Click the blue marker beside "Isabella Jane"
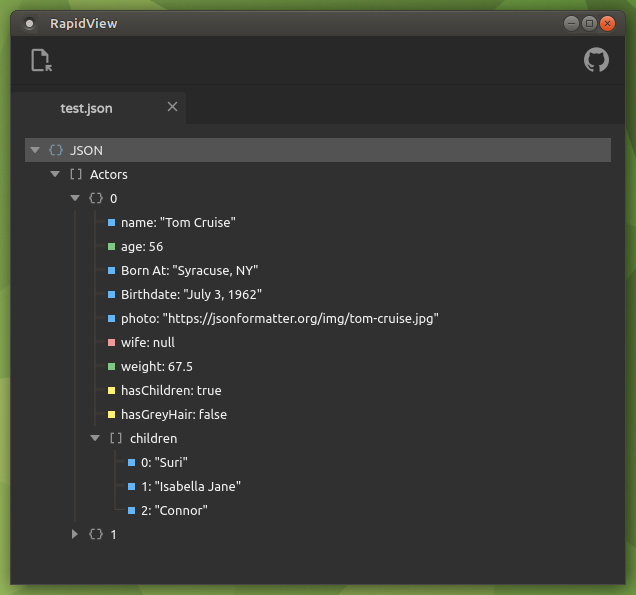 [131, 486]
